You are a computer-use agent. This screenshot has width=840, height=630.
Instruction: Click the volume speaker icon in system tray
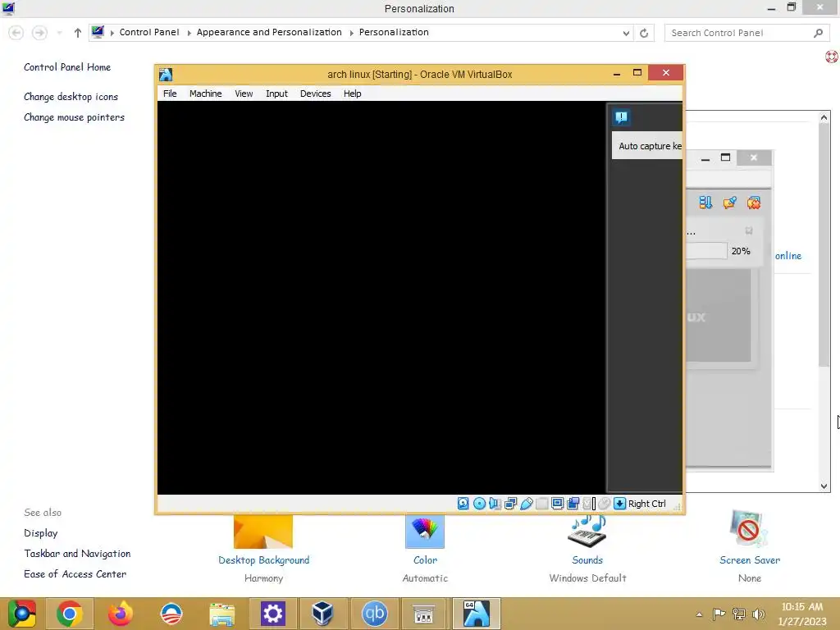click(x=759, y=614)
